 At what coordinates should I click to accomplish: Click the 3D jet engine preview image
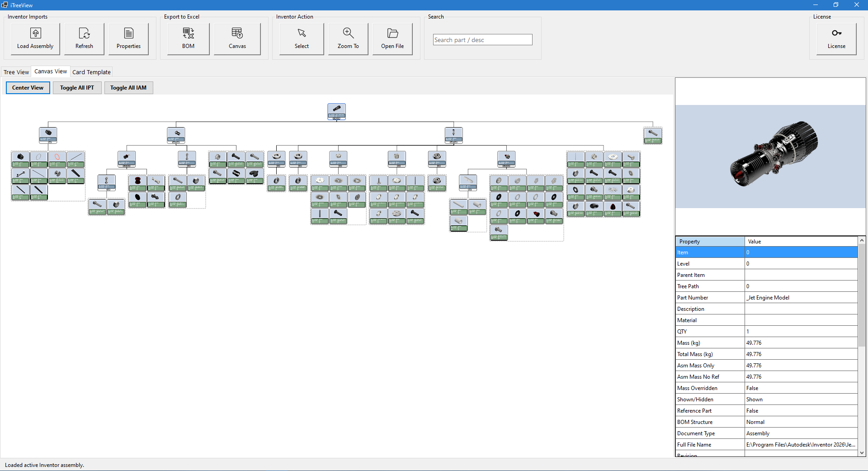coord(770,156)
